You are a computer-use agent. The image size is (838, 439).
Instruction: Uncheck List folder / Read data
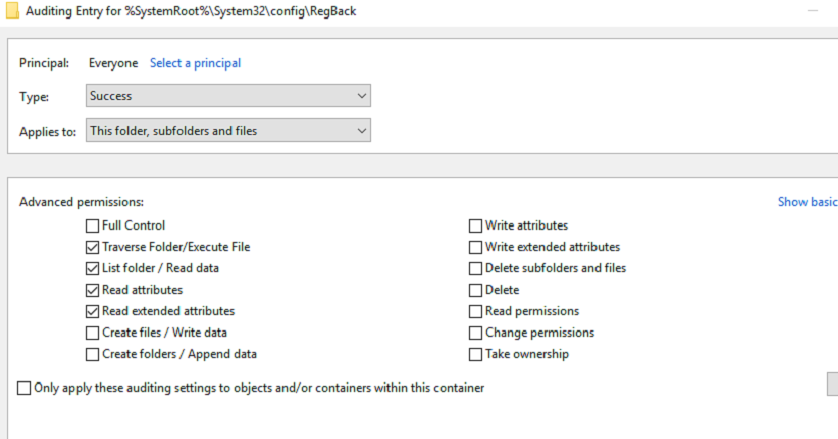93,268
